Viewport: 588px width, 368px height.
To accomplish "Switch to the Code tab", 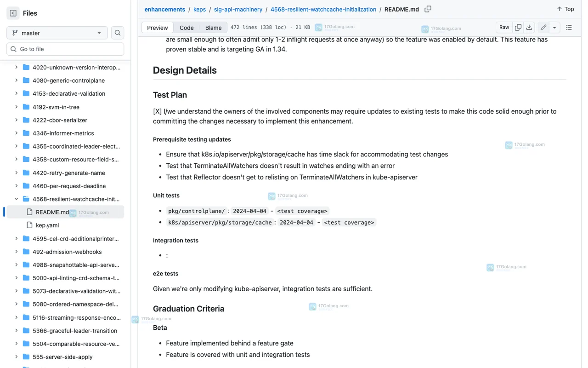I will coord(187,28).
